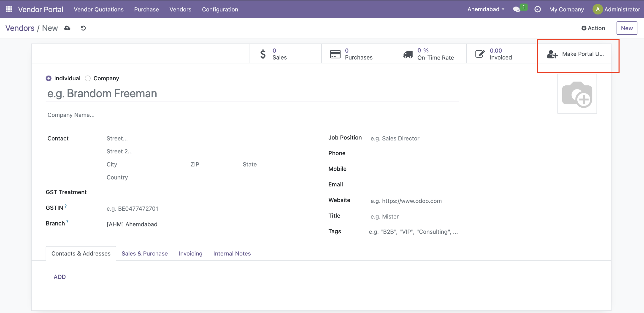Viewport: 644px width, 313px height.
Task: Click the ADD contact button
Action: pos(60,277)
